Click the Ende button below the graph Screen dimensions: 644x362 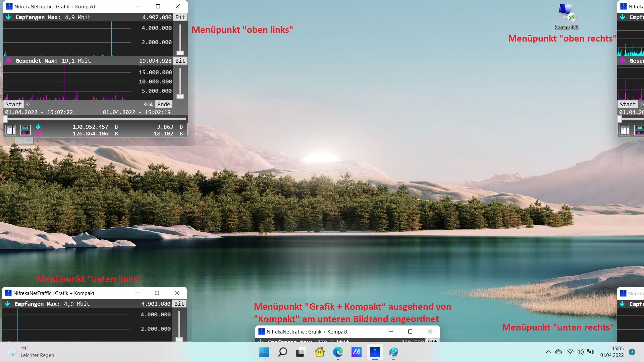164,104
